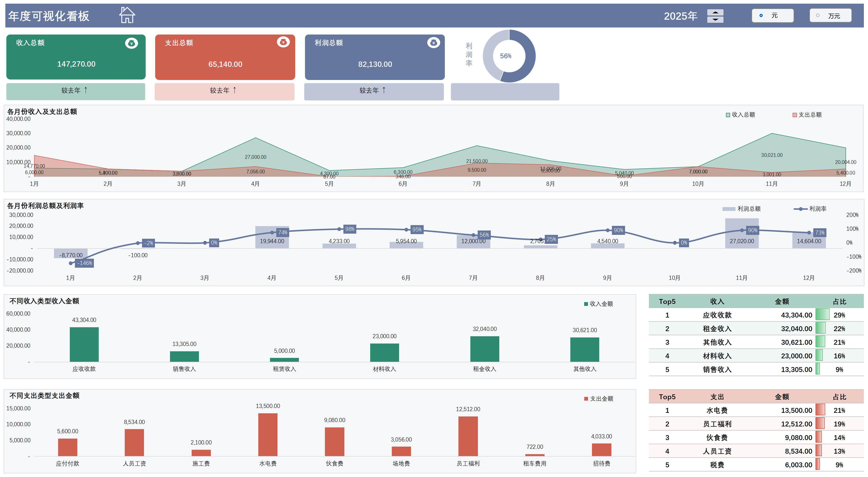
Task: Click money bag icon on 收入总额 card
Action: (x=131, y=44)
